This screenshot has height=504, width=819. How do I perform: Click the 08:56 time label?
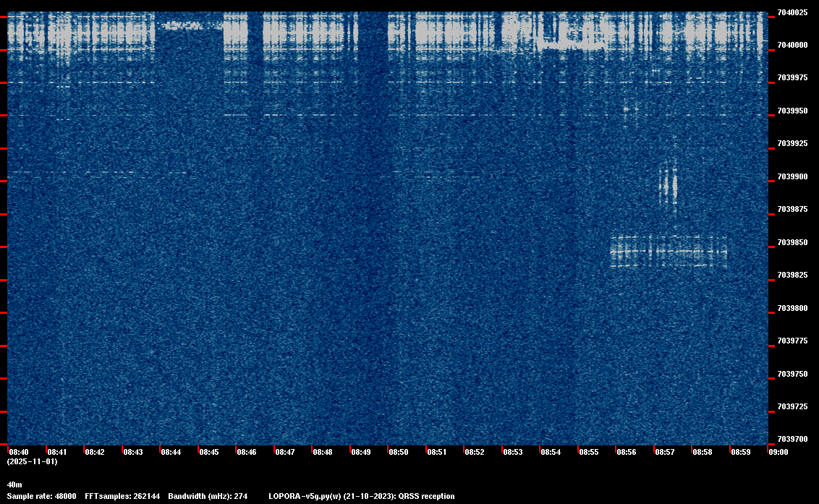click(627, 452)
